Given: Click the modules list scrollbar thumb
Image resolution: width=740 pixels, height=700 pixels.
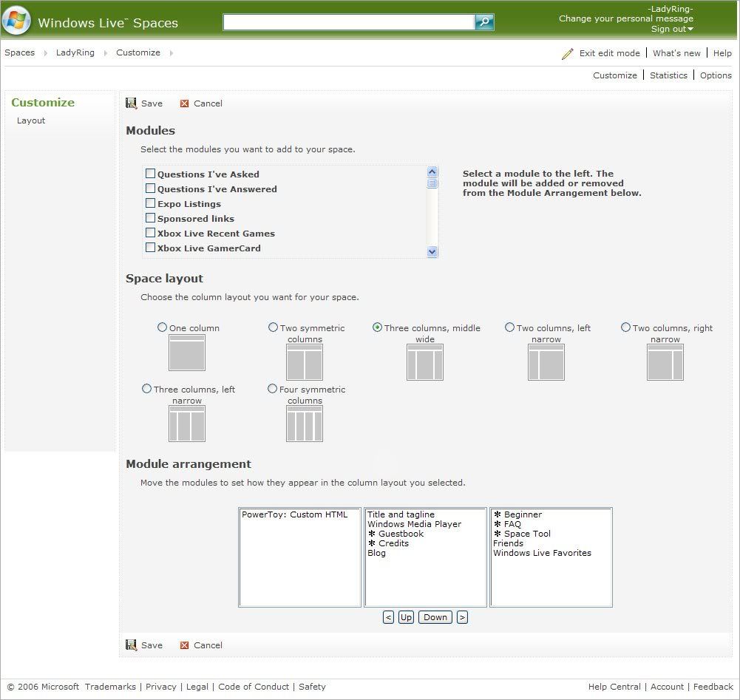Looking at the screenshot, I should pos(432,183).
